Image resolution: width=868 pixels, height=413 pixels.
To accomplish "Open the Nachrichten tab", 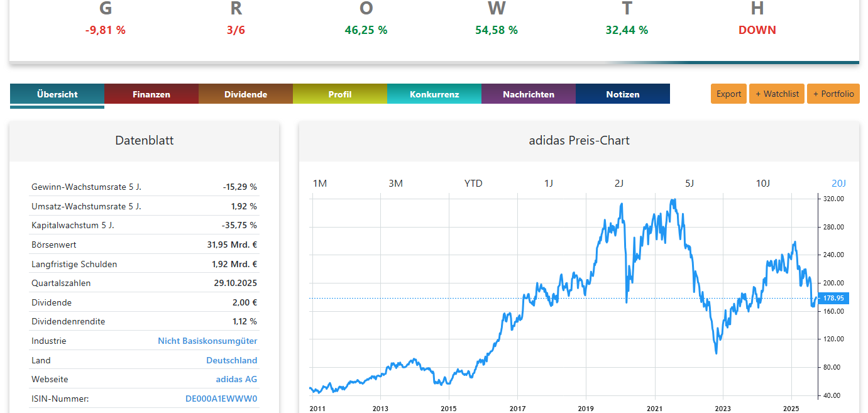I will point(528,94).
